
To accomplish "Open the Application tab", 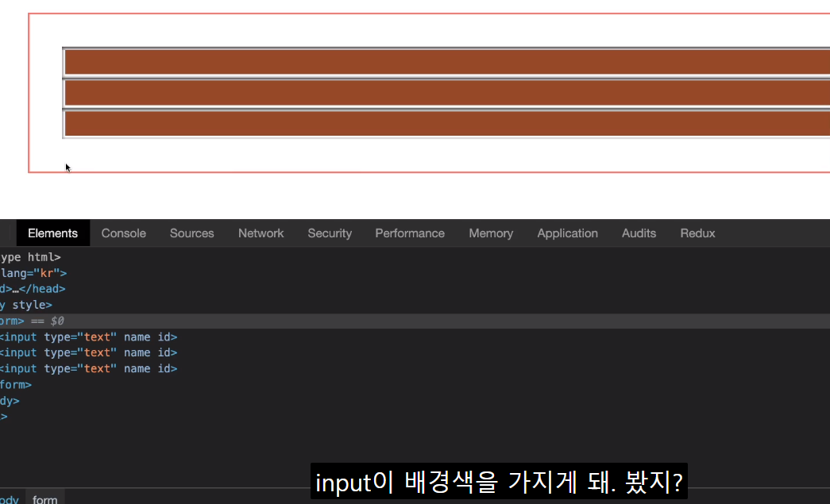I will [567, 233].
